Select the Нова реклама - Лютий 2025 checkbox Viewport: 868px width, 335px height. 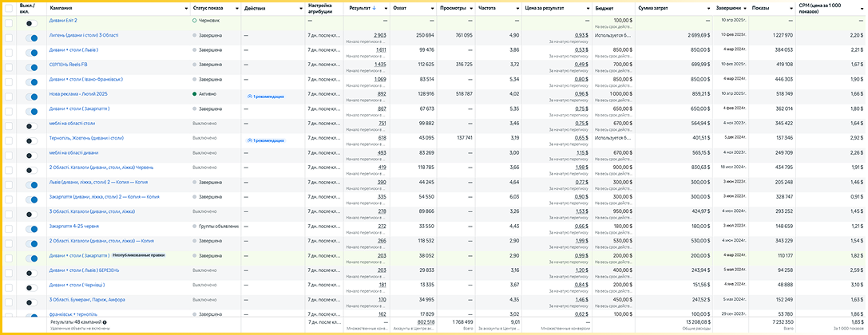coord(8,97)
